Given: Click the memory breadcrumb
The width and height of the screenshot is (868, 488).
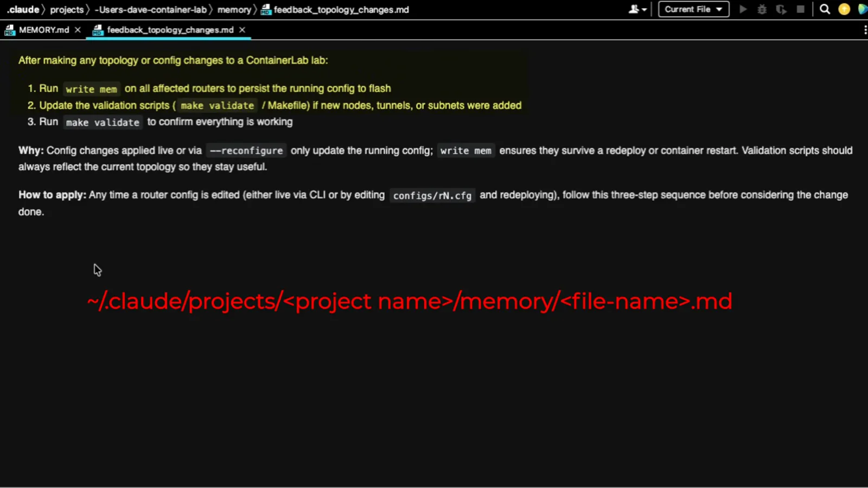Looking at the screenshot, I should [x=234, y=9].
